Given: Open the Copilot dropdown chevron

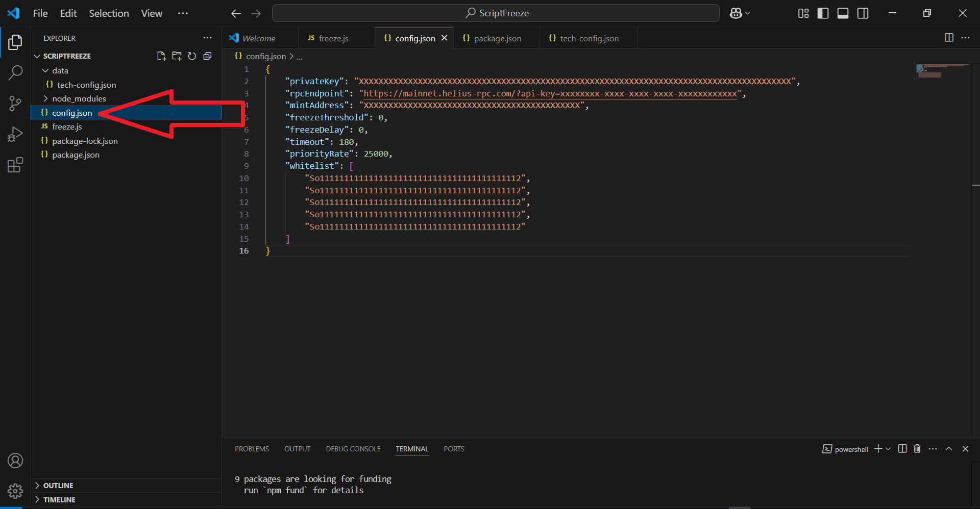Looking at the screenshot, I should click(748, 14).
